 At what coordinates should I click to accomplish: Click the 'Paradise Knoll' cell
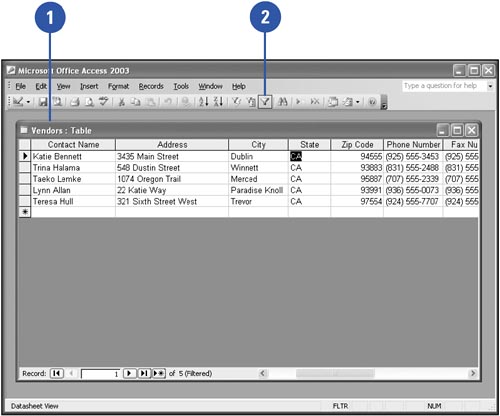(x=258, y=190)
